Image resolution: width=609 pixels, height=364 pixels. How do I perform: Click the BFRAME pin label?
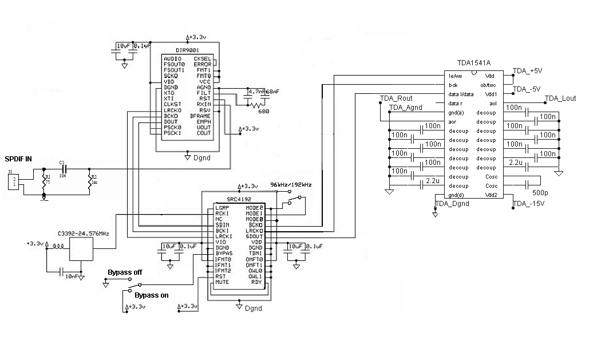200,116
